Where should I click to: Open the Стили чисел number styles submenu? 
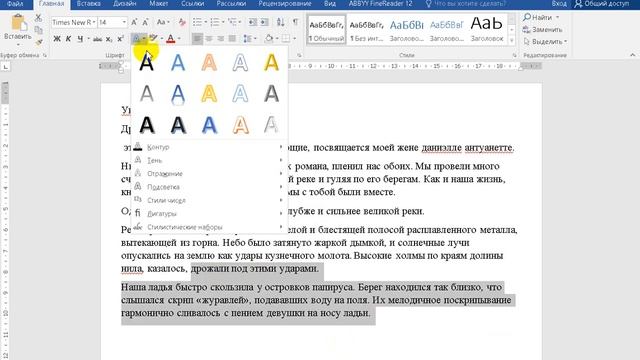[x=209, y=200]
